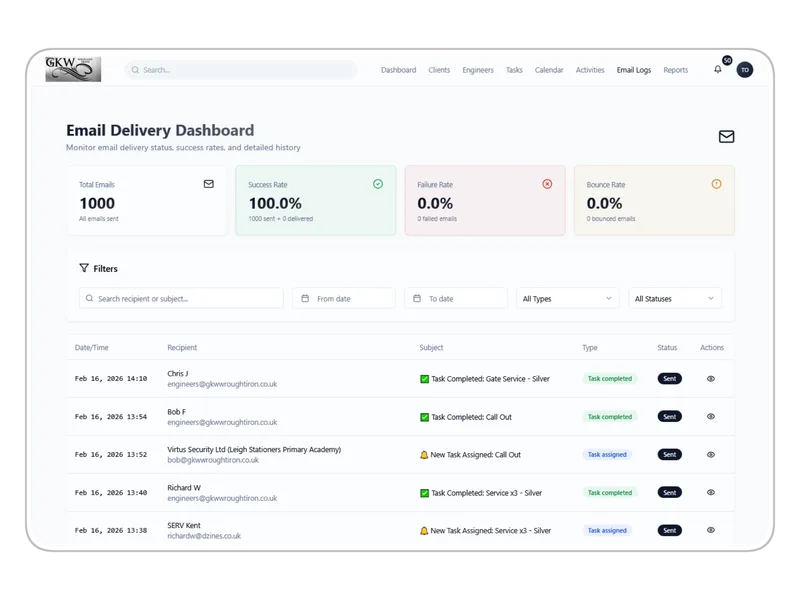Navigate to the Reports page
800x600 pixels.
pos(676,70)
